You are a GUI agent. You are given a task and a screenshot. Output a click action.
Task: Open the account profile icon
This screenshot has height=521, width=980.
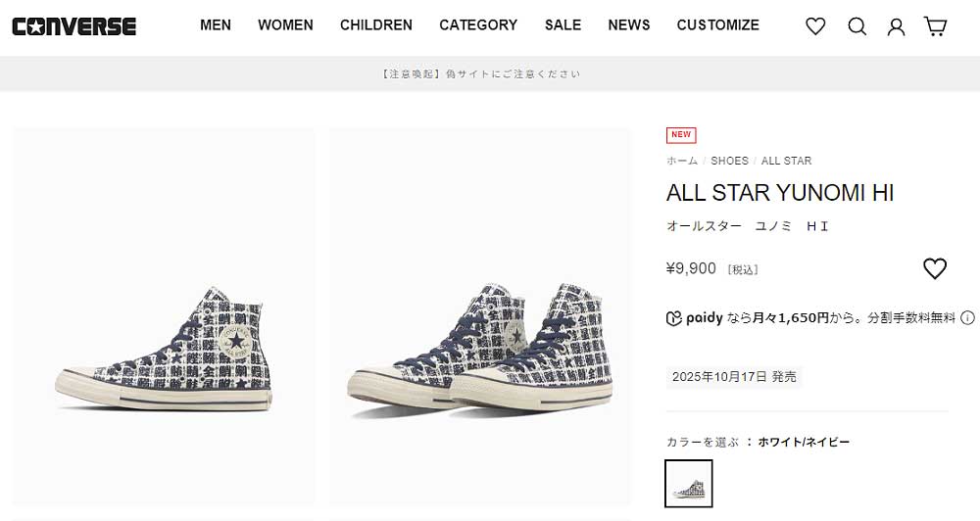coord(896,26)
